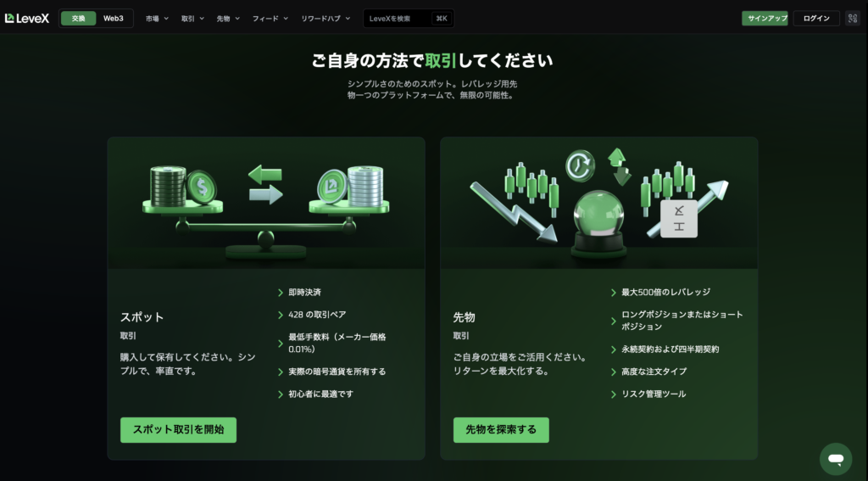Click the chevron beside 428 の取引ペア
This screenshot has height=481, width=868.
pyautogui.click(x=281, y=315)
